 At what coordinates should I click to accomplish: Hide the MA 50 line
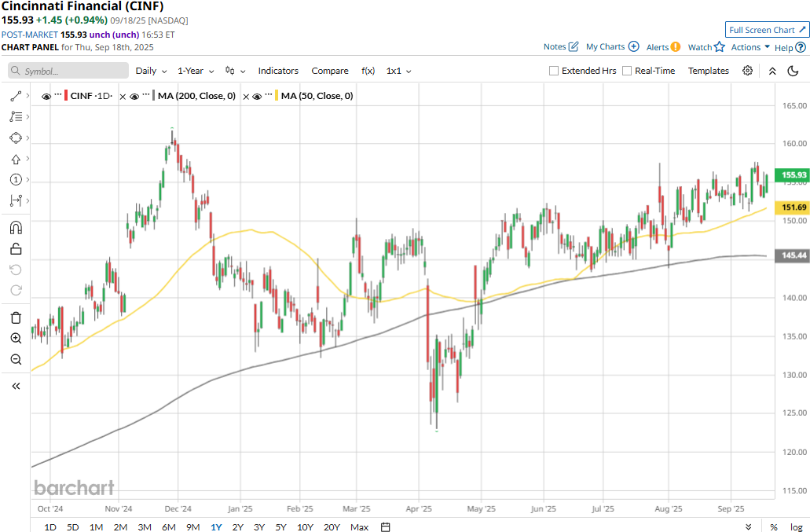click(x=257, y=97)
